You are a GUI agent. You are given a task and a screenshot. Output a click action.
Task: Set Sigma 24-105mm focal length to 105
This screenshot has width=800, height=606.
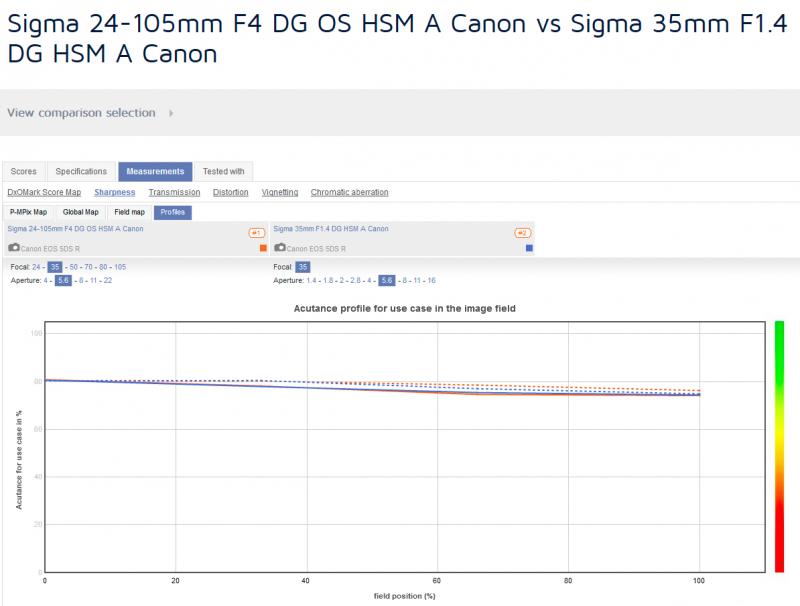(x=120, y=267)
